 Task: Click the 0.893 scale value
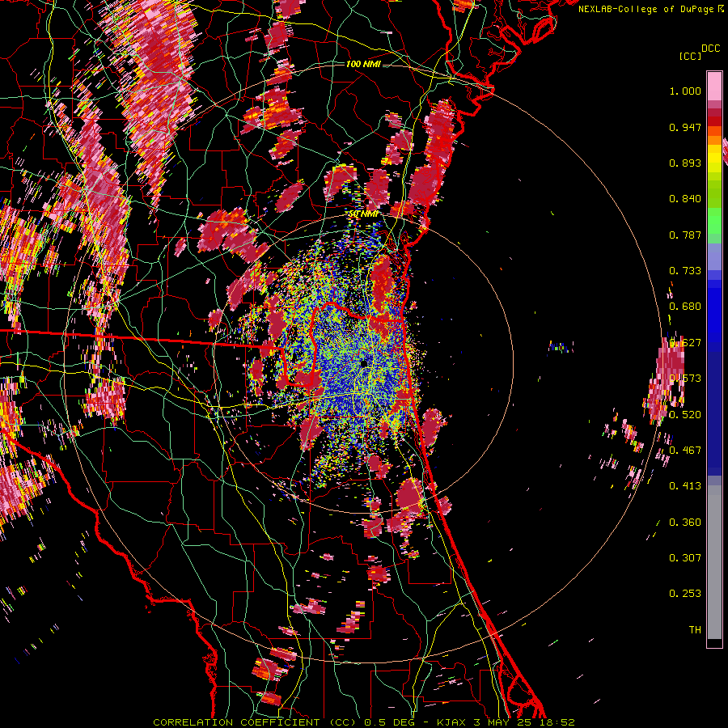point(685,163)
